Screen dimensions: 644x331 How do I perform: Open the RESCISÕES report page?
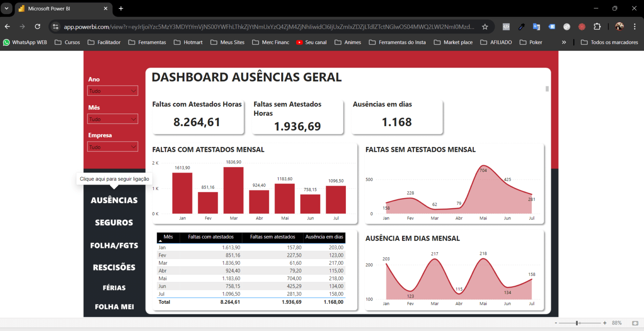[114, 267]
